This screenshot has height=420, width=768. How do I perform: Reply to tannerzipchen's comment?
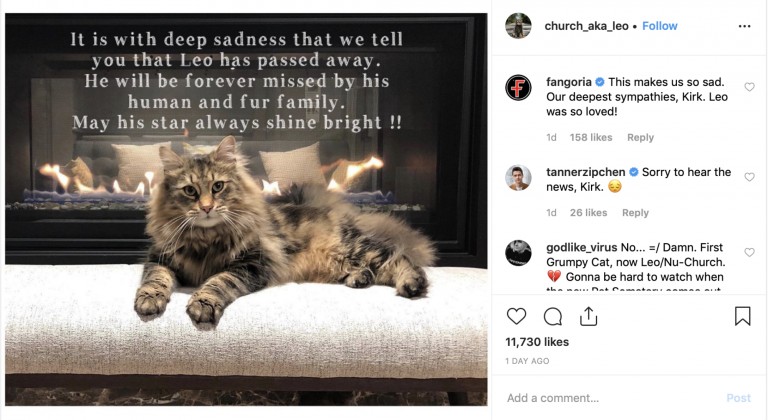[x=635, y=213]
